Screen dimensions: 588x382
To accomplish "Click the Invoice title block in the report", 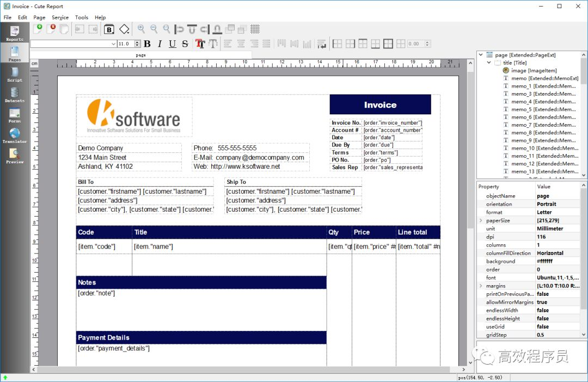I will 380,104.
